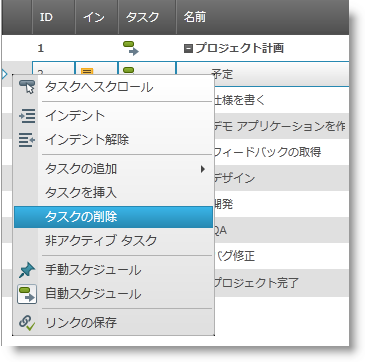Select インデント menu entry
The height and width of the screenshot is (362, 365).
coord(113,116)
